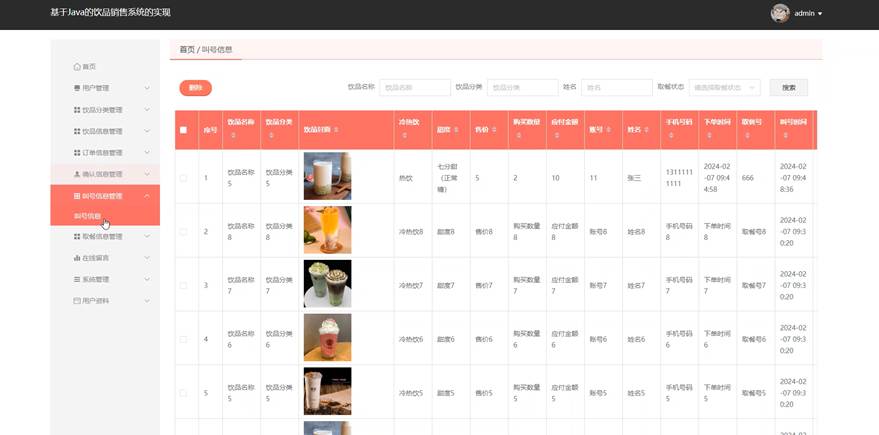Click the name cell 张三

coord(633,178)
